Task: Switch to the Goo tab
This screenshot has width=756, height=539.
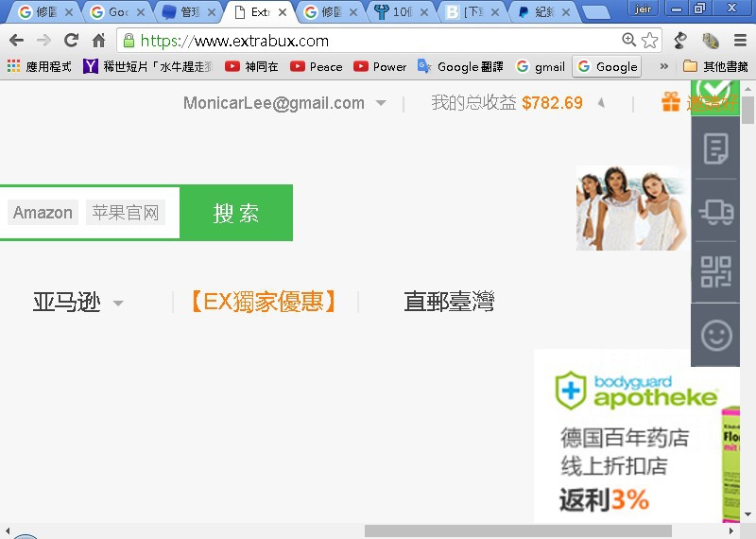Action: click(116, 12)
